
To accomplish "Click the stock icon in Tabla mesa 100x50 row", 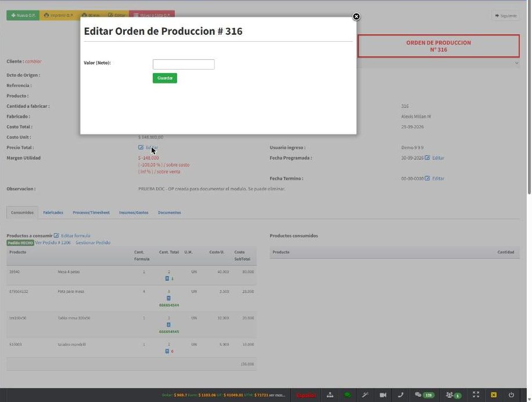I will pyautogui.click(x=168, y=325).
